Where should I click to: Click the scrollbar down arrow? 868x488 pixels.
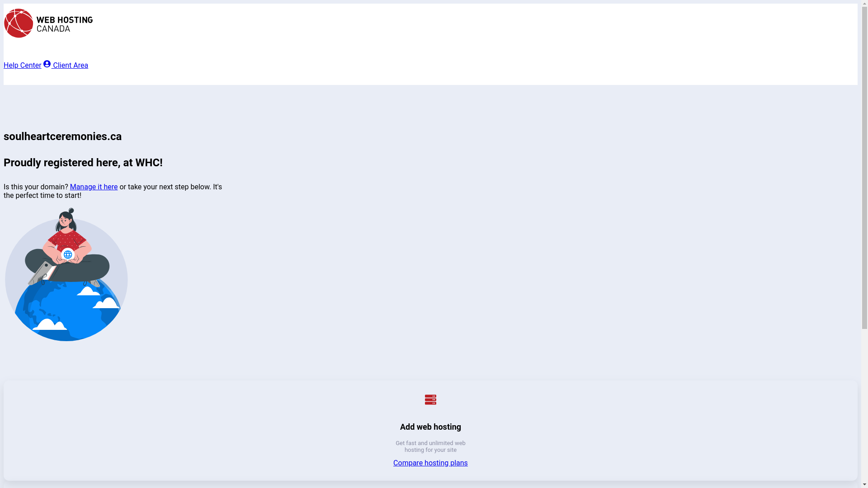(864, 484)
